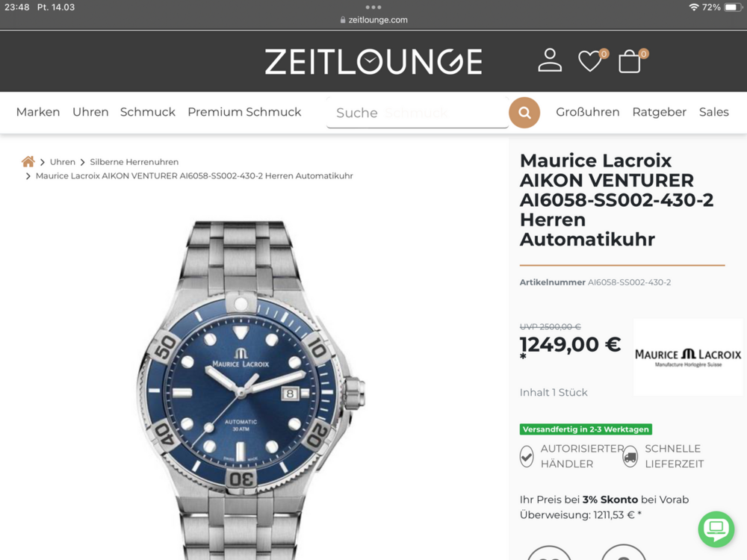
Task: Open the green live chat bubble
Action: [x=716, y=529]
